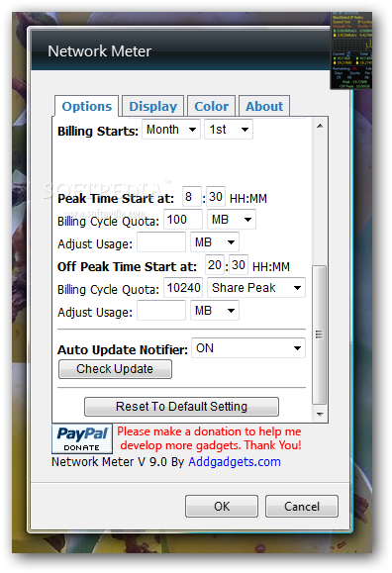392x573 pixels.
Task: Click the vertical scrollbar thumb
Action: pyautogui.click(x=319, y=334)
